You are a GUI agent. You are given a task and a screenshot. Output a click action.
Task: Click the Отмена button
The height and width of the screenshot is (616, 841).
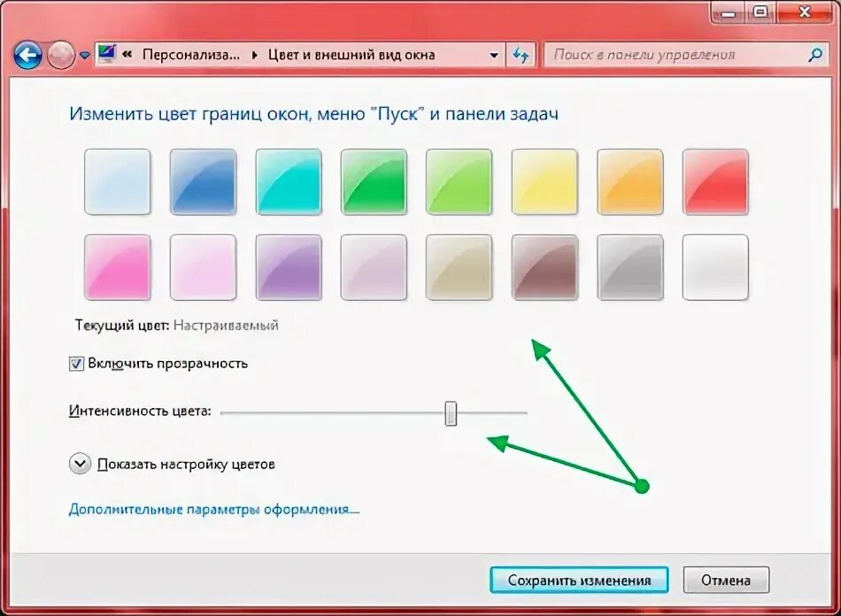pos(726,580)
